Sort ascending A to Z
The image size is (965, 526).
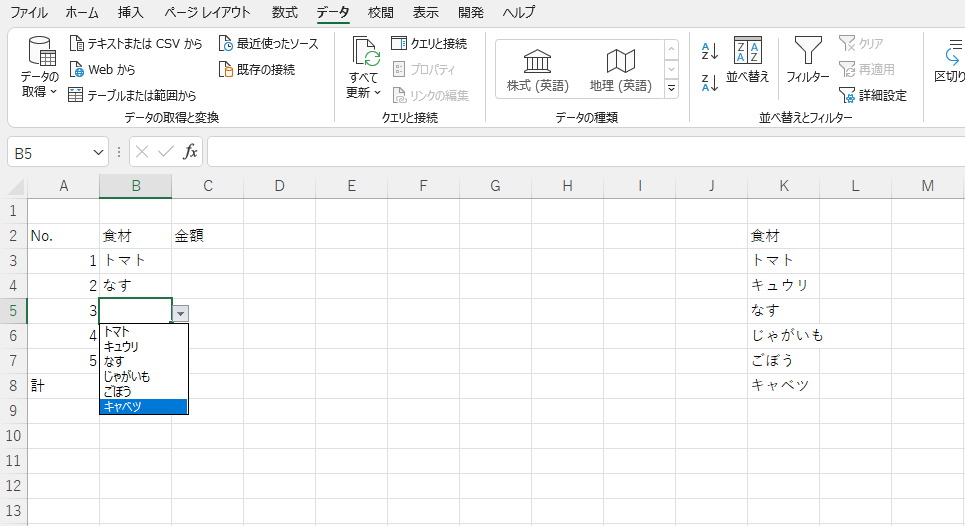(x=710, y=51)
